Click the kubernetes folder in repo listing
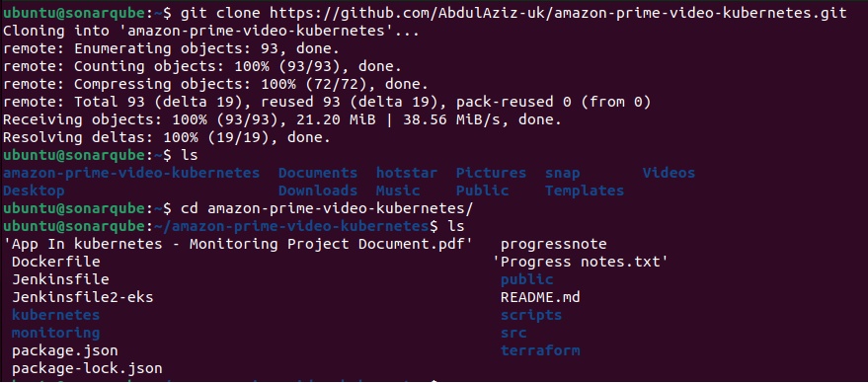868x383 pixels. coord(56,315)
